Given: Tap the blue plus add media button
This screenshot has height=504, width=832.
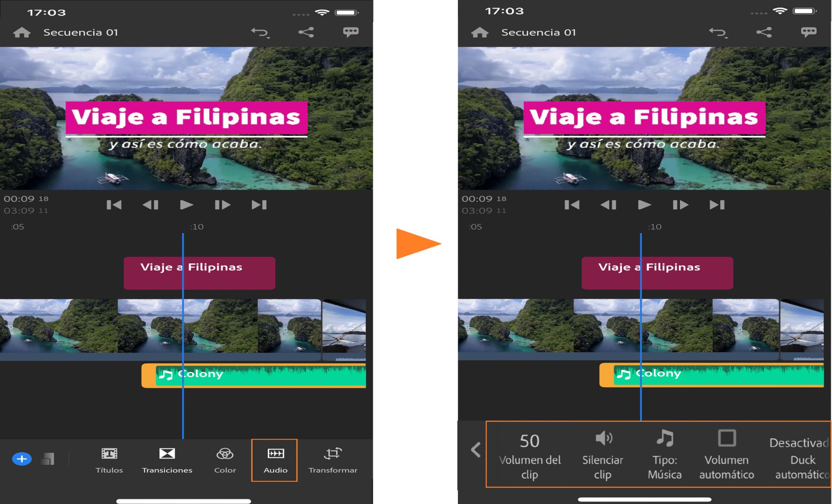Looking at the screenshot, I should click(x=22, y=459).
